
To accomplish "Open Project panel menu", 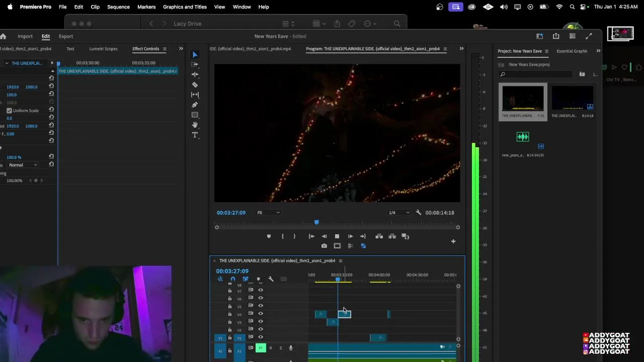I will click(546, 51).
